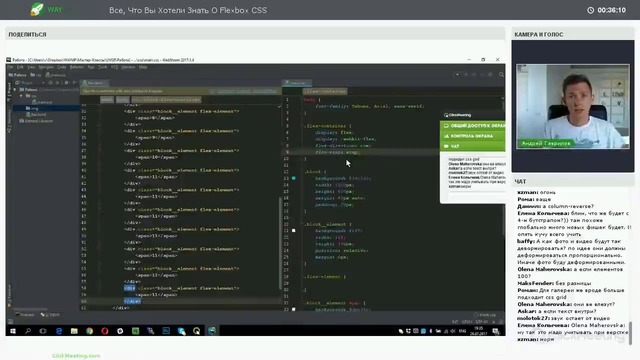Click chat message from Елена Колычева about bootstrap
640x360 pixels.
tap(574, 224)
